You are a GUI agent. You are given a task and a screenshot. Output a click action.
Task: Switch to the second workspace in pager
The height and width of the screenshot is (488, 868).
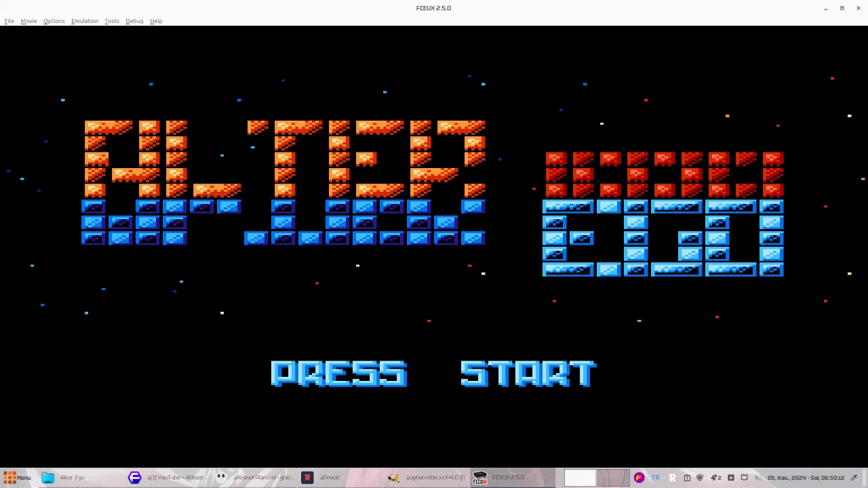pos(613,478)
